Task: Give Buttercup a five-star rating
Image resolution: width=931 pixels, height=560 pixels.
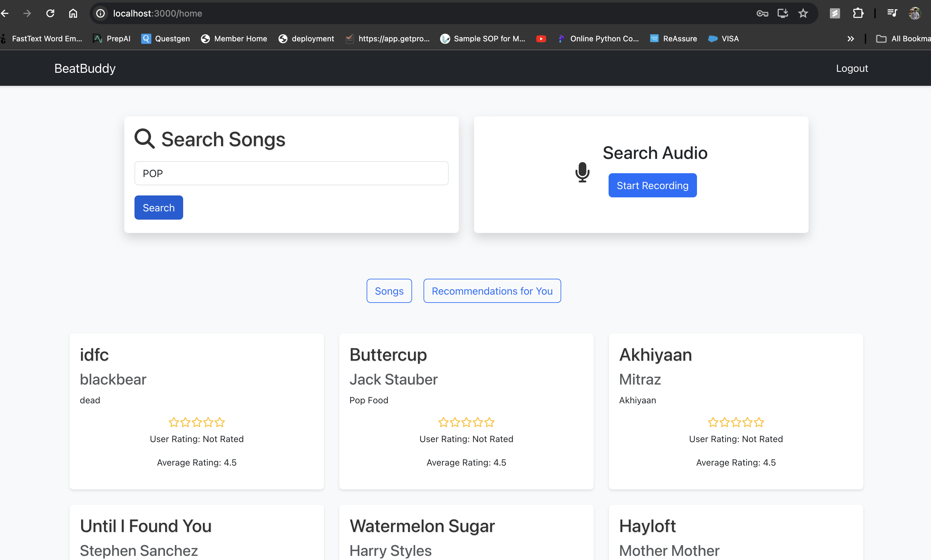Action: click(489, 422)
